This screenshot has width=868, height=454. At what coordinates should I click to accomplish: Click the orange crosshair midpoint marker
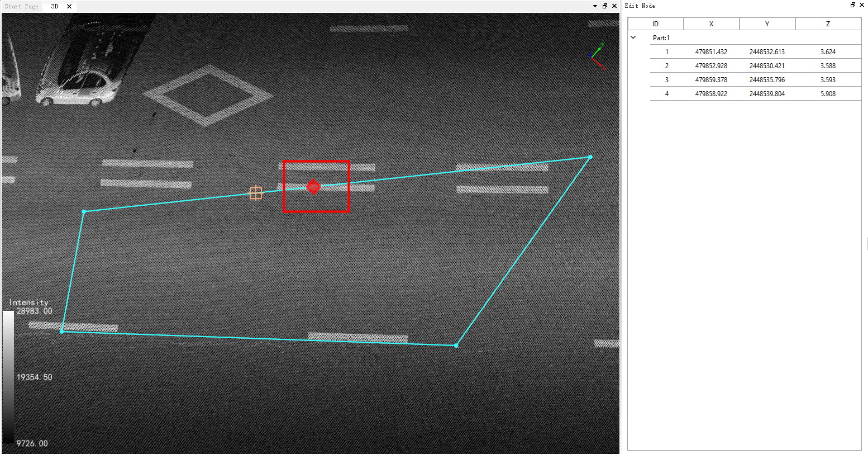256,193
